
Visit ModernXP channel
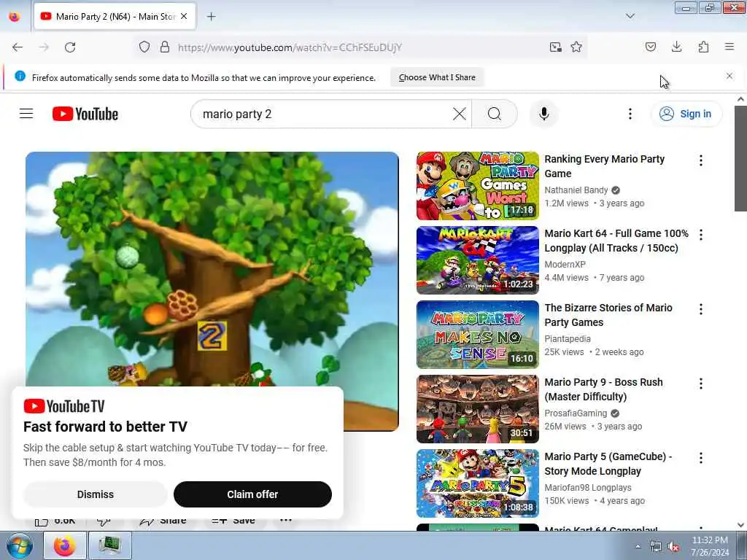pos(565,264)
